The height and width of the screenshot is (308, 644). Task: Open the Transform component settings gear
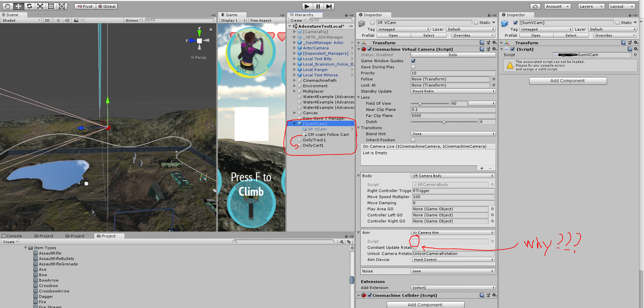click(x=494, y=43)
